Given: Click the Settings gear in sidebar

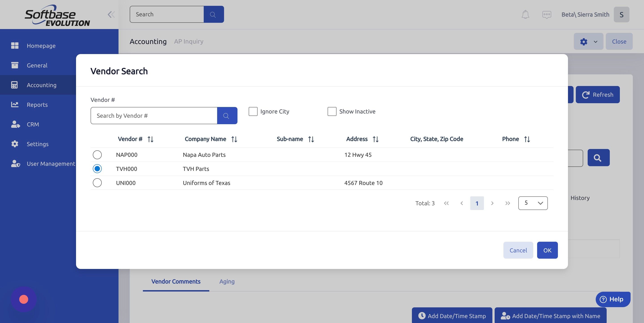Looking at the screenshot, I should [15, 144].
